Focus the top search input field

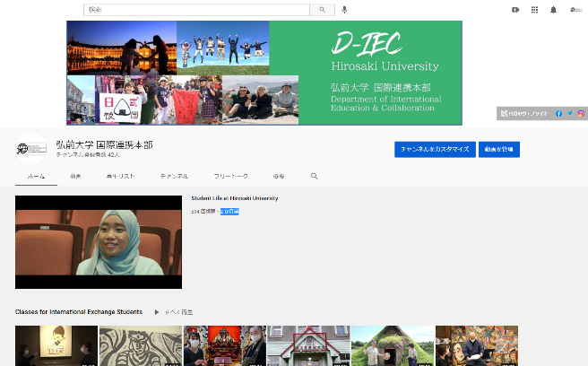[x=196, y=10]
